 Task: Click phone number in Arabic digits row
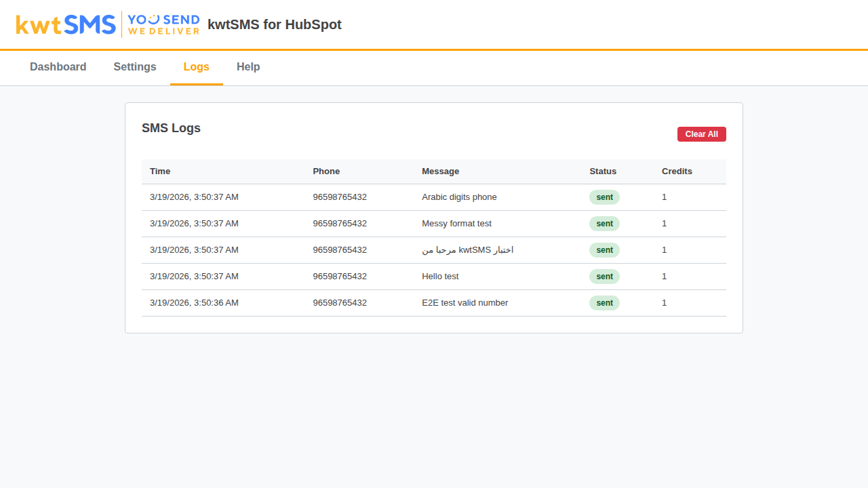(x=340, y=197)
